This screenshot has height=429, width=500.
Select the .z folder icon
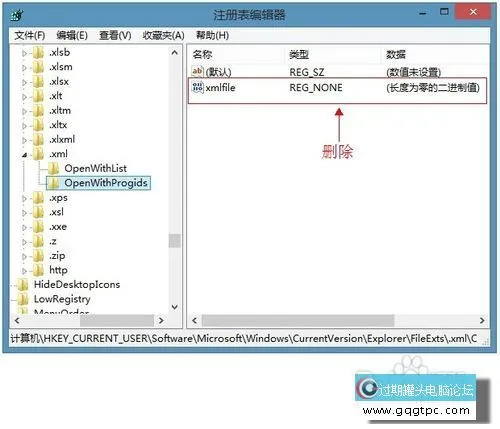38,241
